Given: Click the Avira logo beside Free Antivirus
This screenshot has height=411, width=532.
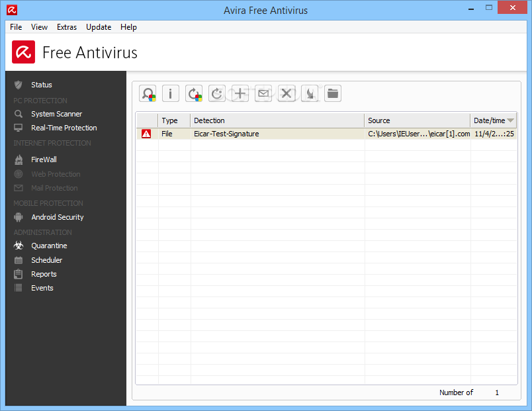Looking at the screenshot, I should [x=23, y=52].
